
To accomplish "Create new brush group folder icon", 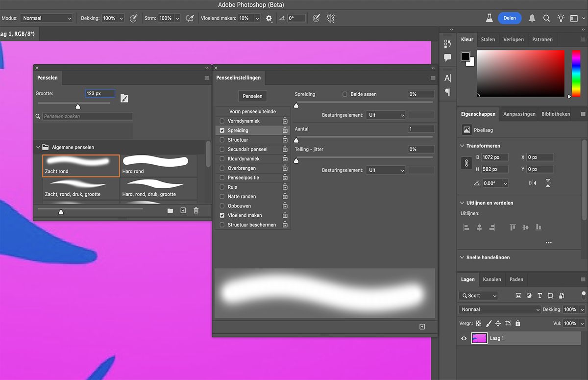I will tap(170, 210).
